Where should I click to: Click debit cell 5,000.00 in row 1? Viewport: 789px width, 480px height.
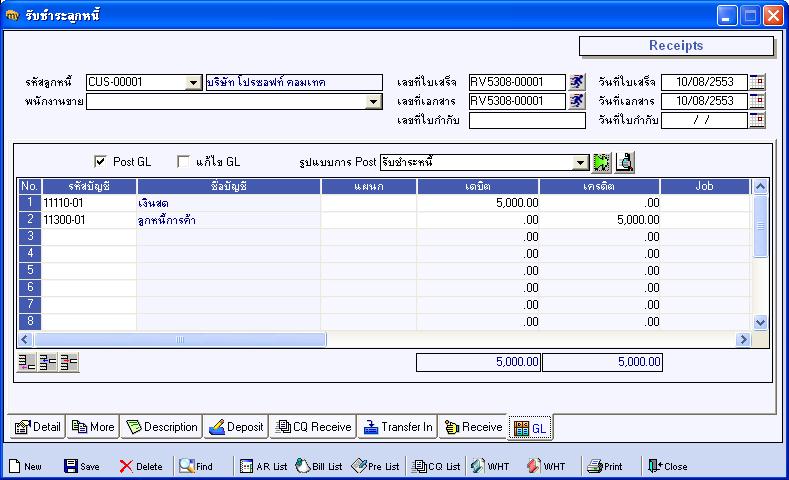[x=478, y=203]
